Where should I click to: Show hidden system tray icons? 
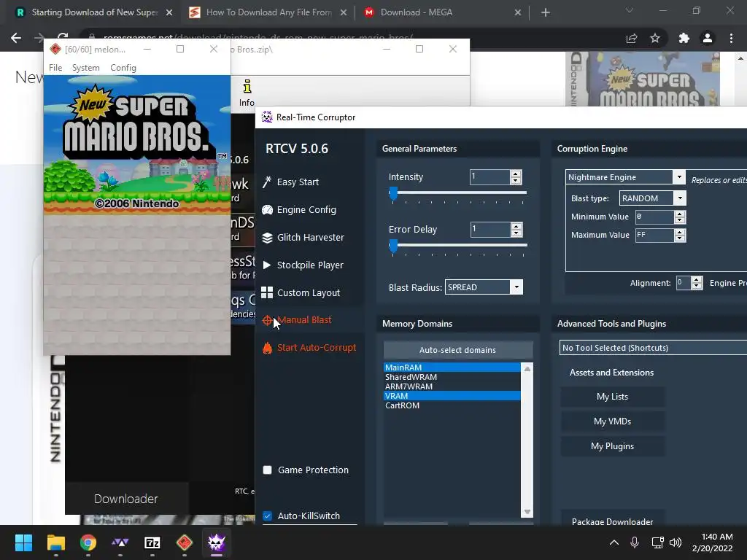[614, 542]
